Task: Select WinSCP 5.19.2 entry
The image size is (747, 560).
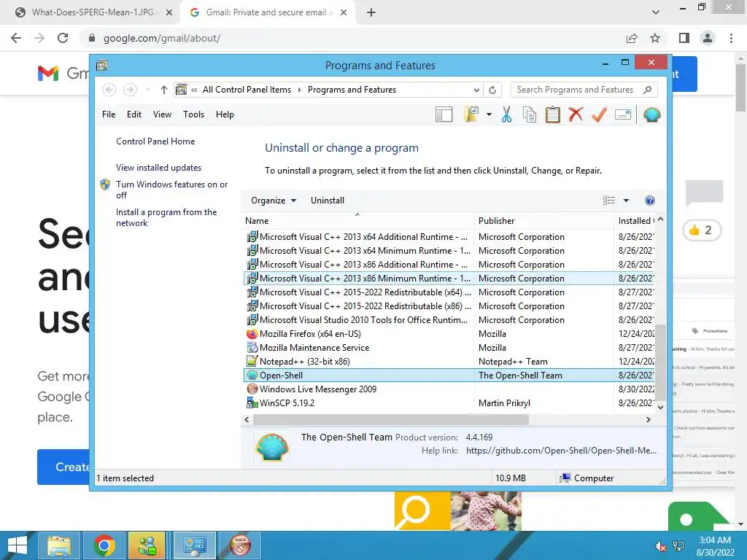Action: [x=449, y=402]
